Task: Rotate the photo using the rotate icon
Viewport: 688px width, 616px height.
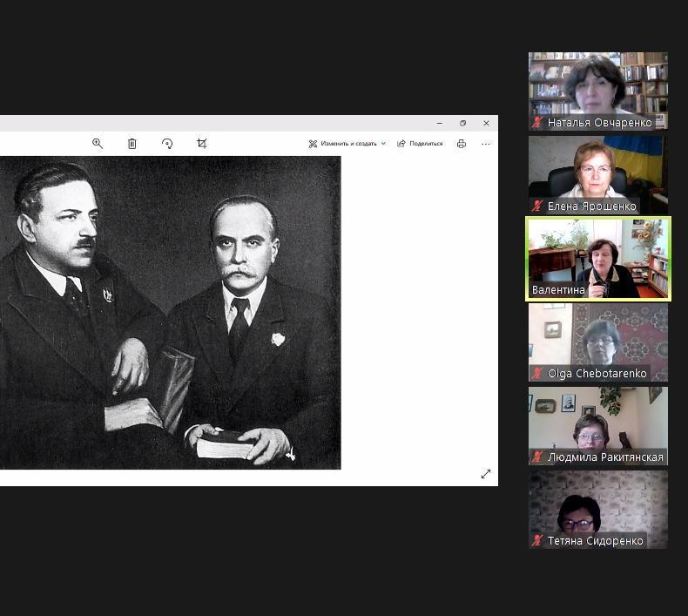Action: pos(167,144)
